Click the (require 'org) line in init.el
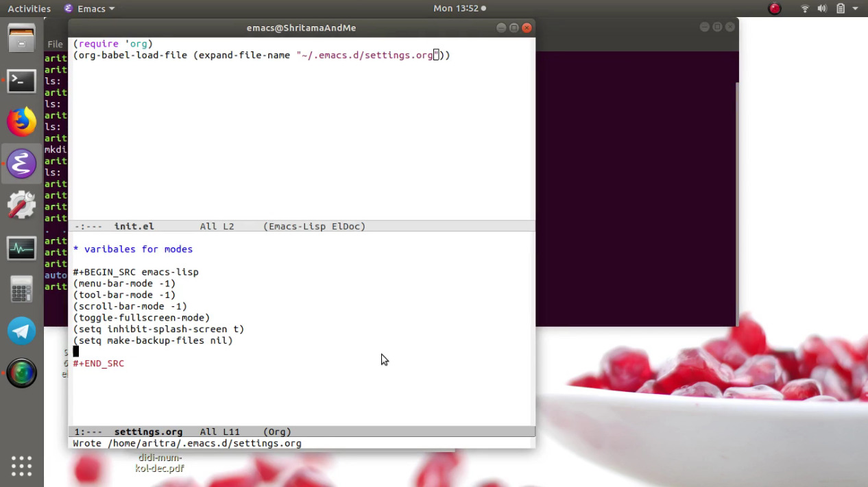The width and height of the screenshot is (868, 487). (x=112, y=44)
